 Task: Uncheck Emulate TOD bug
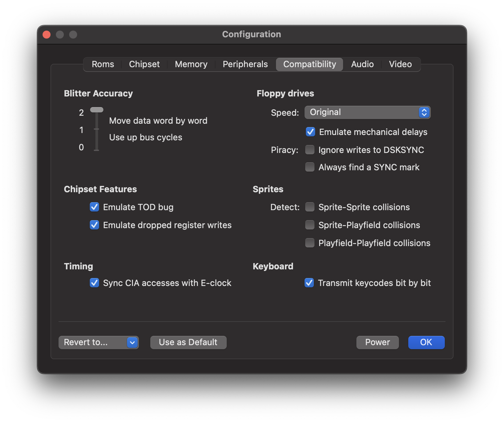coord(94,207)
